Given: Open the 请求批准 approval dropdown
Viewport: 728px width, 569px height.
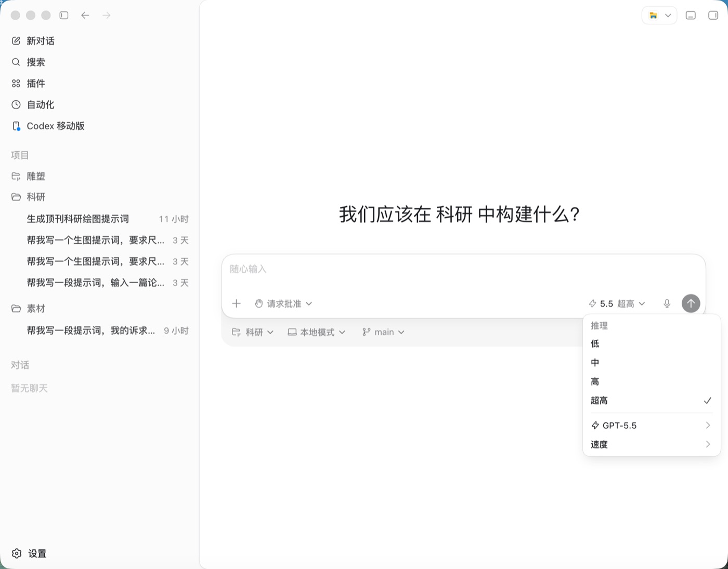Looking at the screenshot, I should (x=283, y=303).
